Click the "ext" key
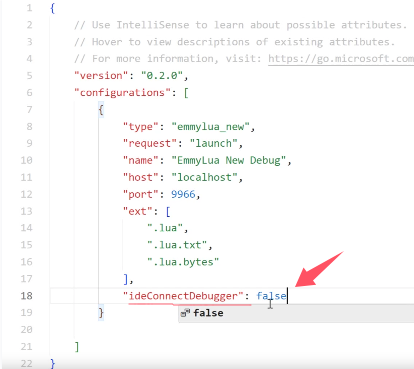 pyautogui.click(x=138, y=211)
